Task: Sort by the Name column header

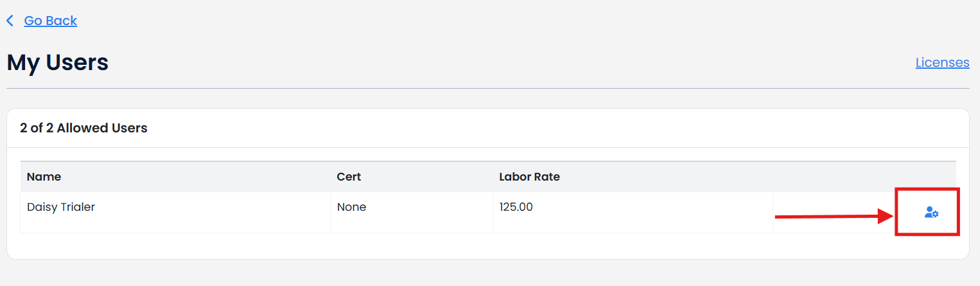Action: 44,177
